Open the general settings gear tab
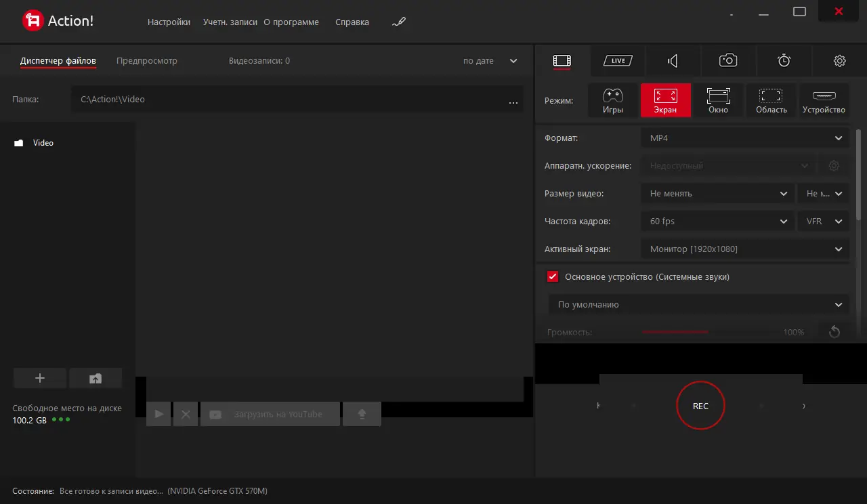The image size is (867, 504). 839,61
